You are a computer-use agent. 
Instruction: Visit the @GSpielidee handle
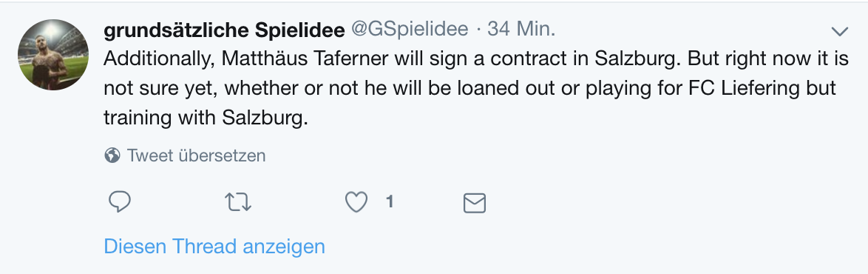410,30
